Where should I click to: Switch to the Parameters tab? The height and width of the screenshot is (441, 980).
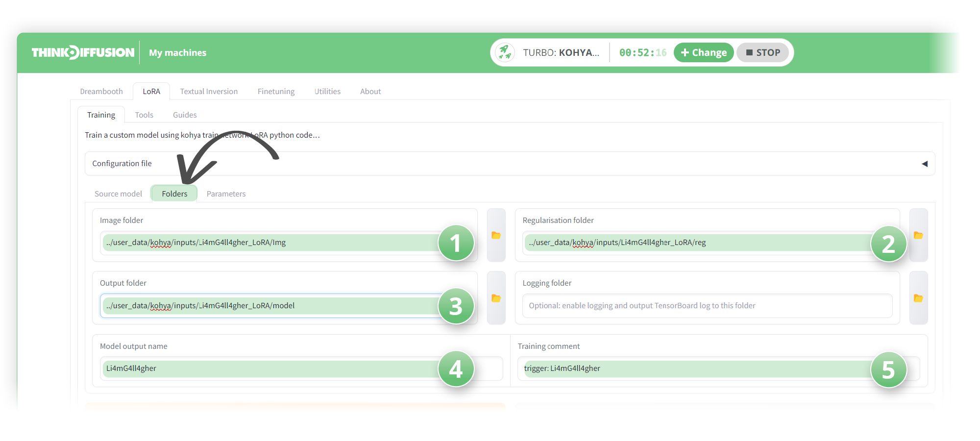coord(226,194)
